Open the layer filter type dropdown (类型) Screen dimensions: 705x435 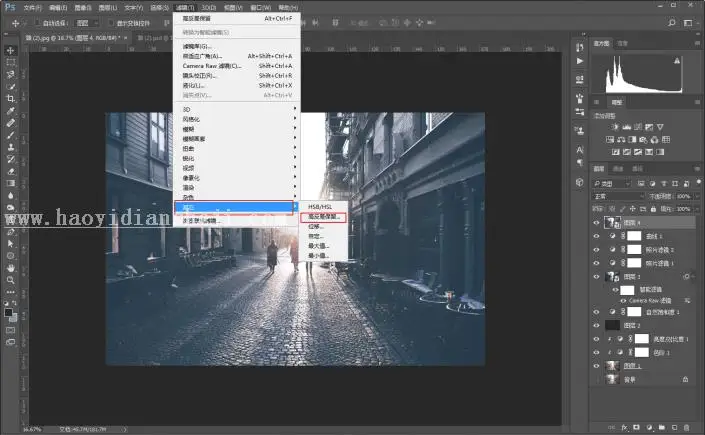[x=612, y=184]
